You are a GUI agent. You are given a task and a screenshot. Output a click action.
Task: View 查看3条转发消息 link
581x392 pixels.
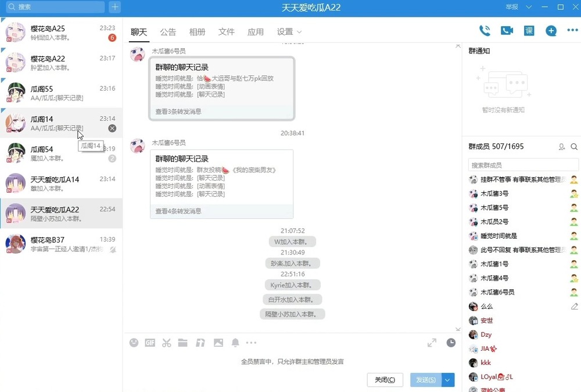coord(178,112)
